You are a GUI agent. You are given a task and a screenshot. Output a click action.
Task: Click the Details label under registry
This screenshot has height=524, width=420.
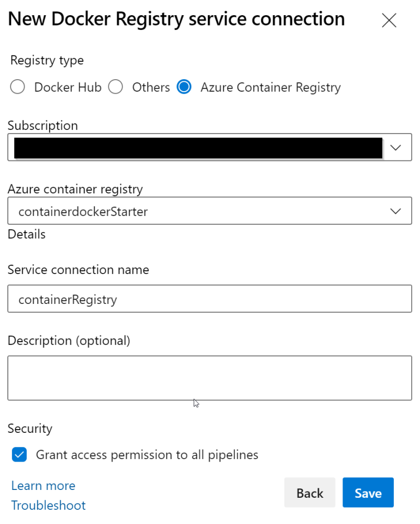coord(26,234)
